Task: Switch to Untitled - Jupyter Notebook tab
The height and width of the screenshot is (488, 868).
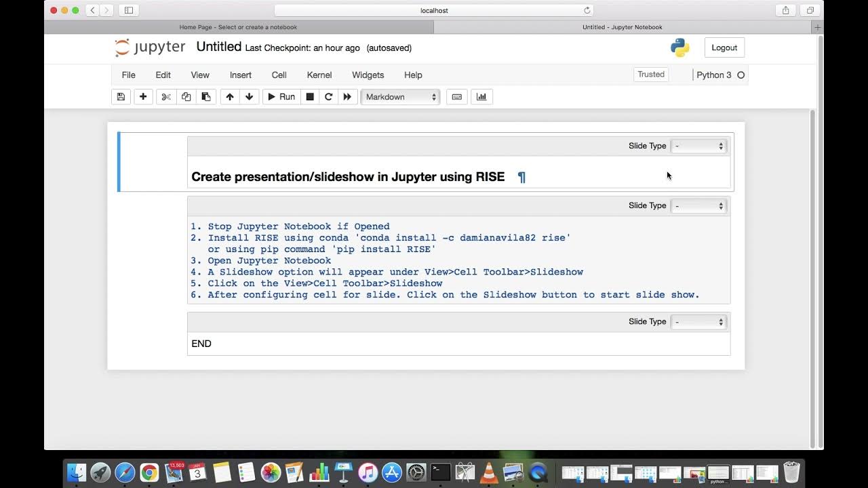Action: (623, 27)
